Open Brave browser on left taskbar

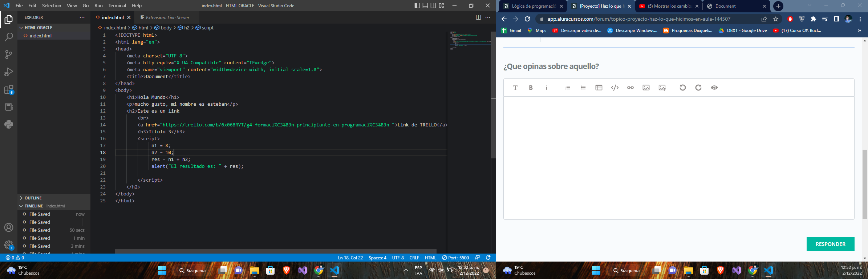[287, 270]
